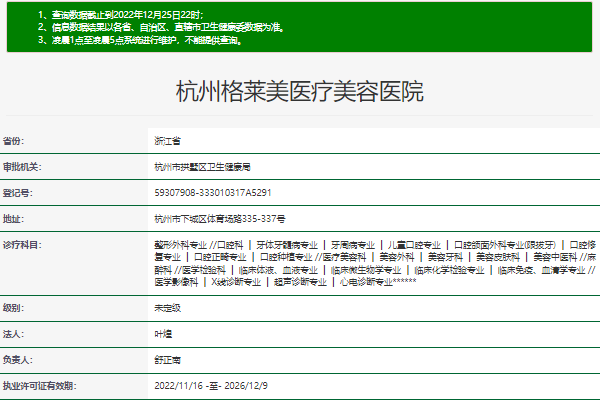
Task: Select validity period 2022/11/16 -至- 2026/12/9
Action: point(211,385)
